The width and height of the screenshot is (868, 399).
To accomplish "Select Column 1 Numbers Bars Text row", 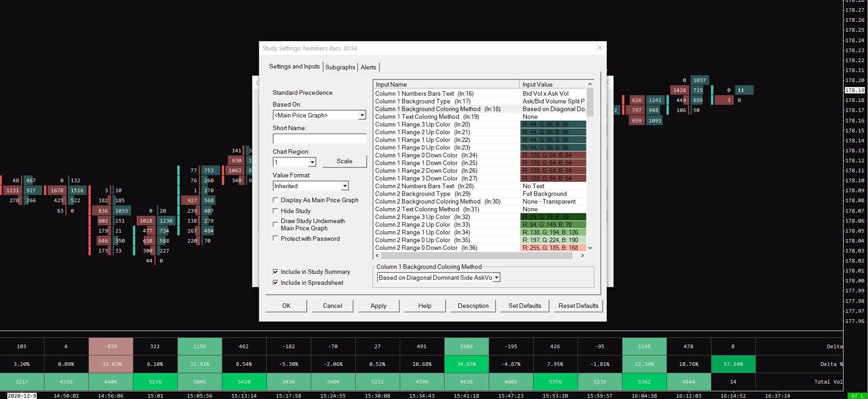I will [x=480, y=93].
